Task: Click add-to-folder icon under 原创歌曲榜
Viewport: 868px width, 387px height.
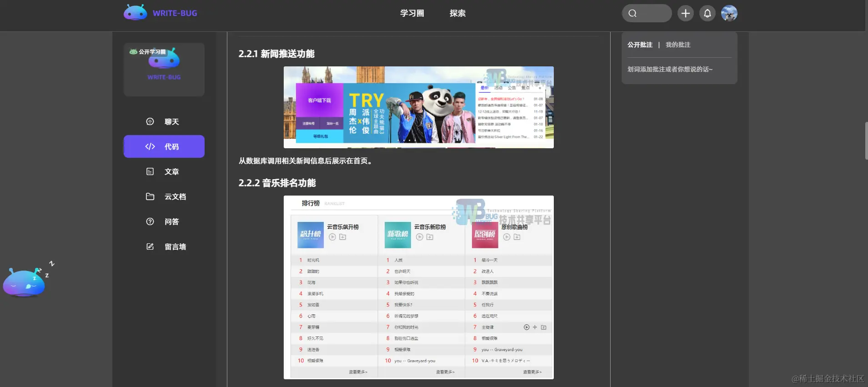Action: point(517,237)
